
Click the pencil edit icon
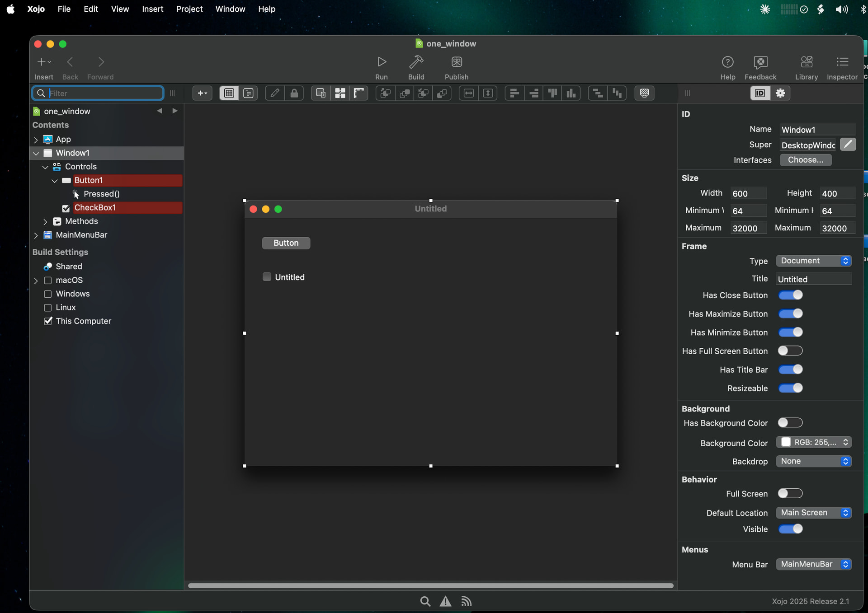[274, 93]
